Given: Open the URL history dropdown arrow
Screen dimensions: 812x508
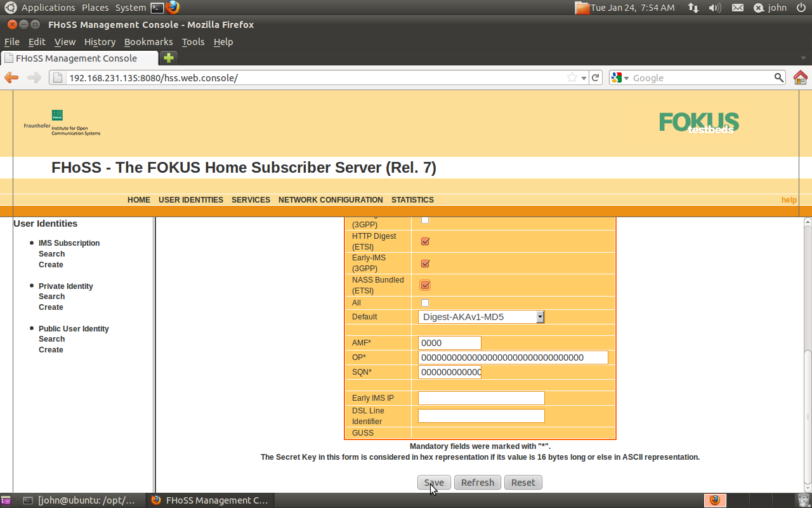Looking at the screenshot, I should pos(584,78).
